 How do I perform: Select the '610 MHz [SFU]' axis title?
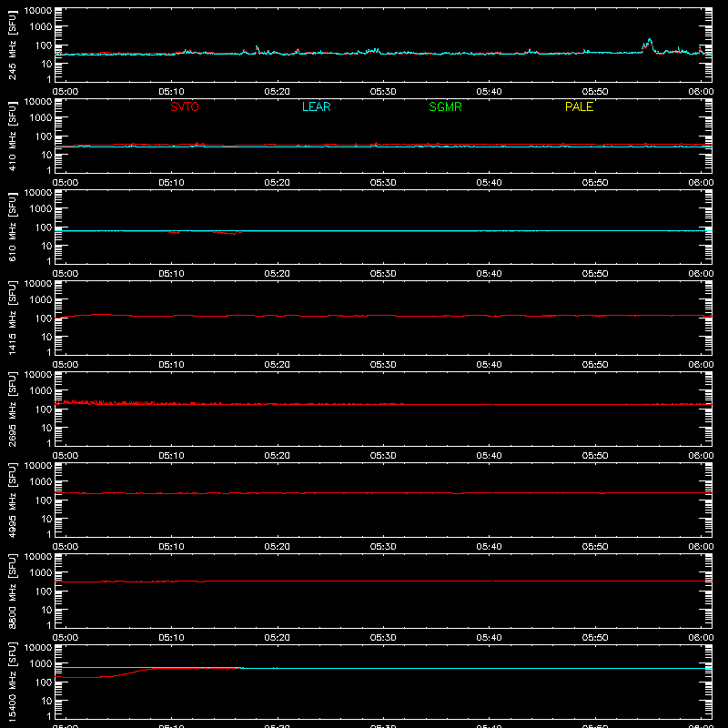click(x=12, y=227)
